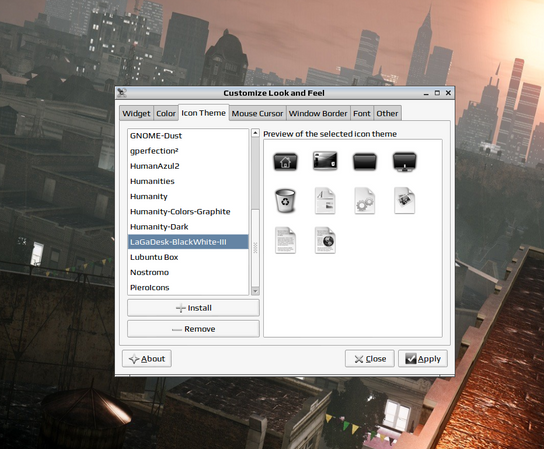The image size is (544, 449).
Task: Select Nostromo icon theme
Action: coord(188,272)
